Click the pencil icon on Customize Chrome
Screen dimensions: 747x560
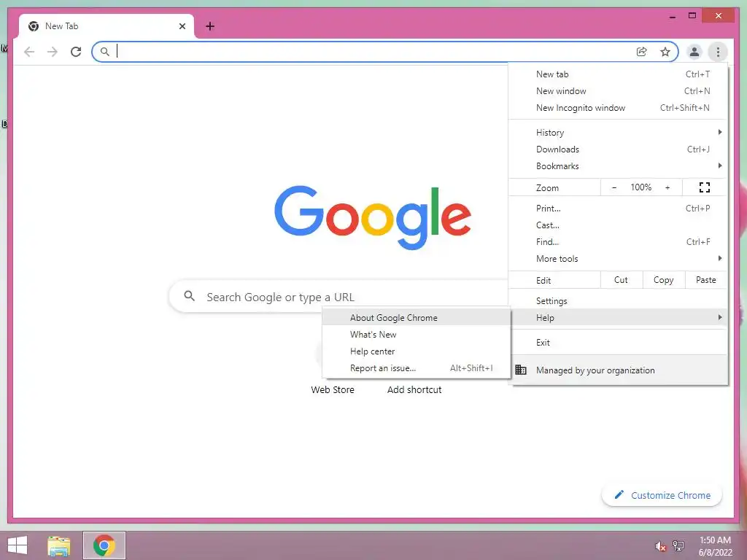coord(619,495)
